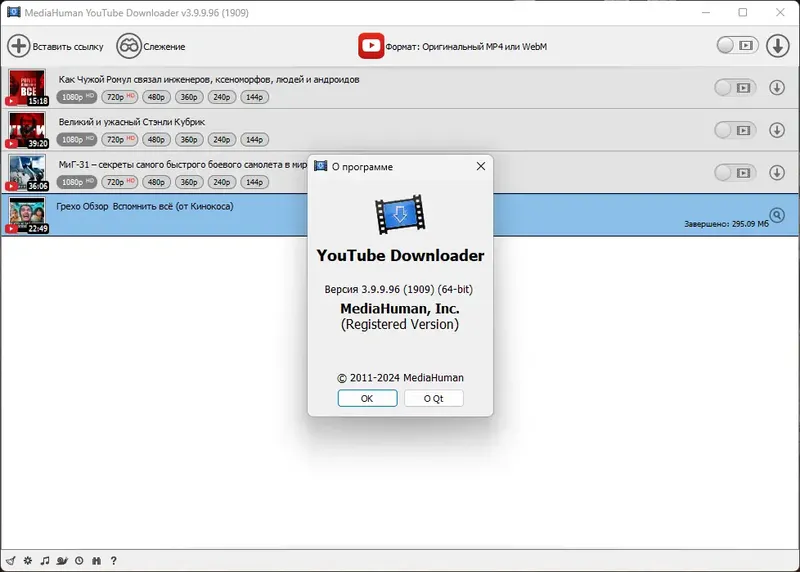
Task: Click OK in the О программе dialog
Action: (367, 399)
